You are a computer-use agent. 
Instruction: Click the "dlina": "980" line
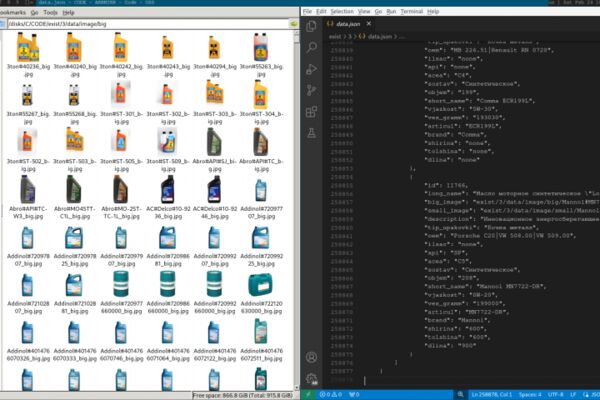tap(450, 345)
